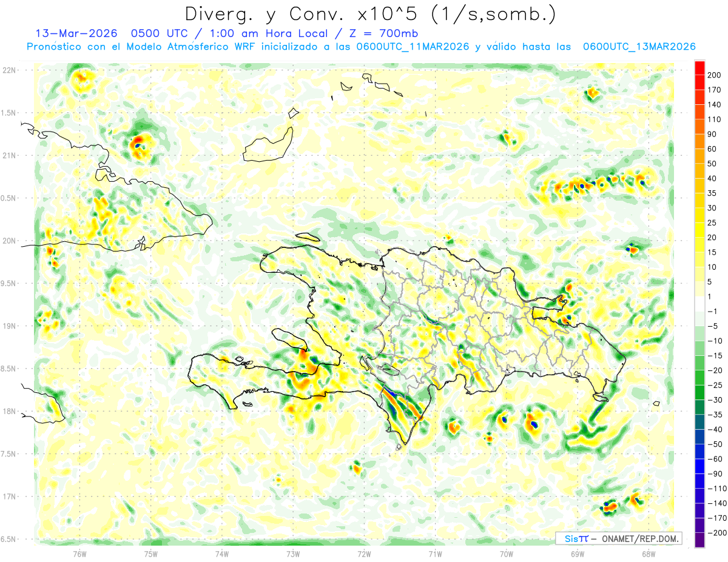Click the '71W' longitude label
Image resolution: width=728 pixels, height=562 pixels.
(x=435, y=554)
